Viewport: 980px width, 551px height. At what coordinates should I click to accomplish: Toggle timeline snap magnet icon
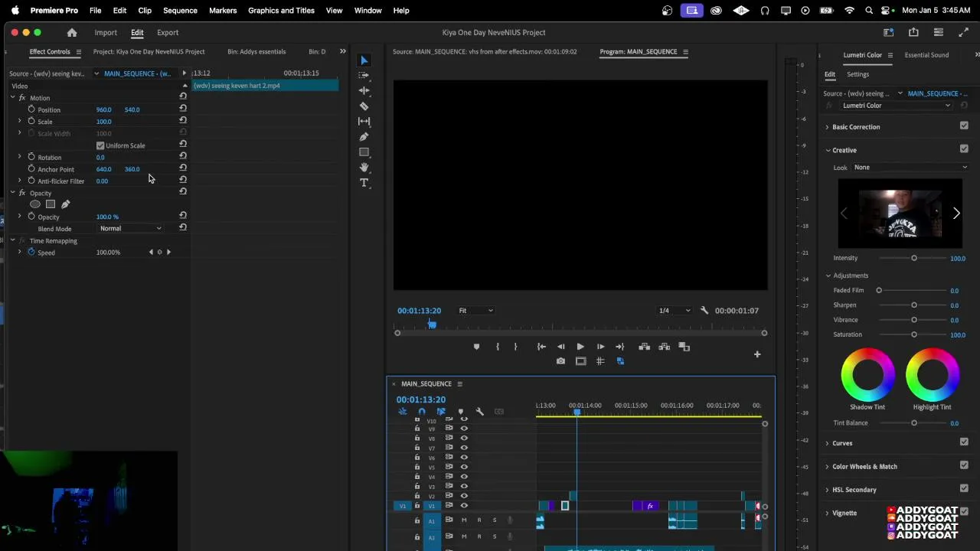pyautogui.click(x=422, y=412)
